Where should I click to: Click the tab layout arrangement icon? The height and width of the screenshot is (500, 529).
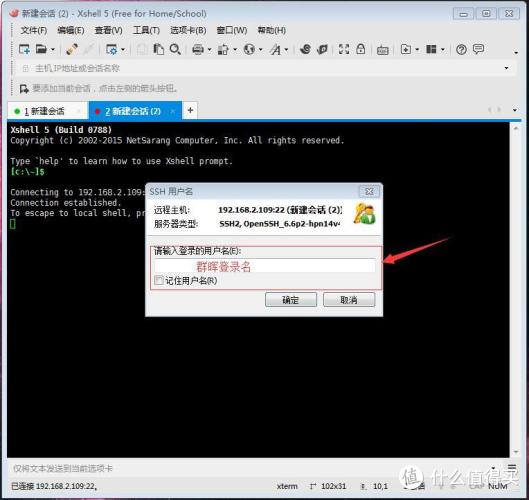(x=431, y=50)
